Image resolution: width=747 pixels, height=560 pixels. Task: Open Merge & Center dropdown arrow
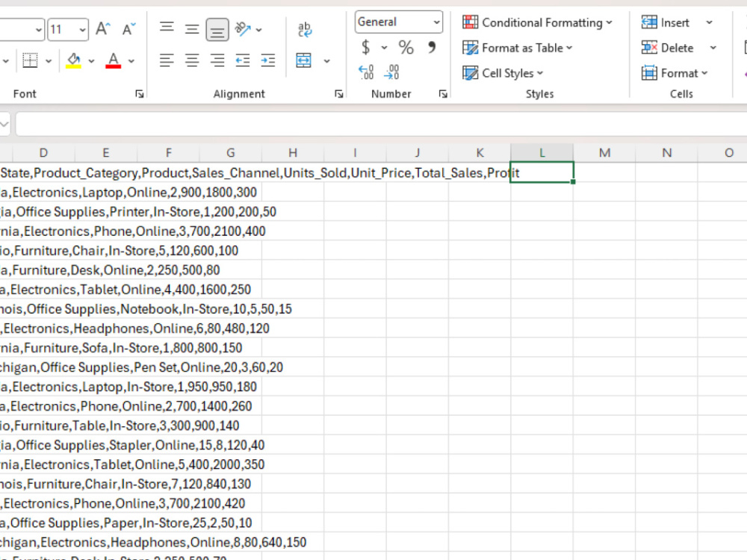point(327,61)
